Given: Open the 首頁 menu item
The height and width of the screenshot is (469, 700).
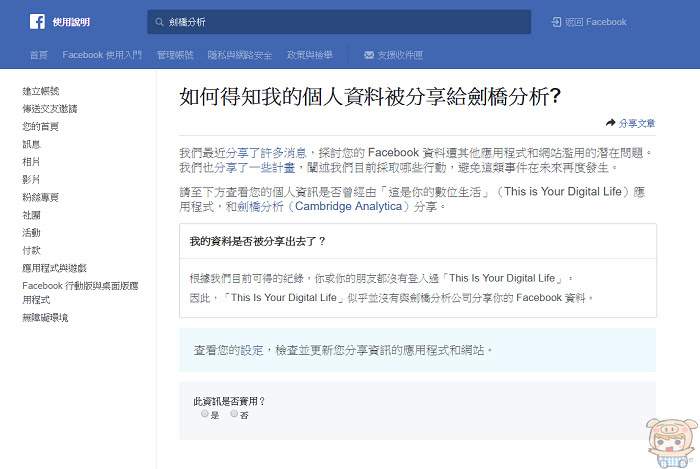Looking at the screenshot, I should [38, 55].
